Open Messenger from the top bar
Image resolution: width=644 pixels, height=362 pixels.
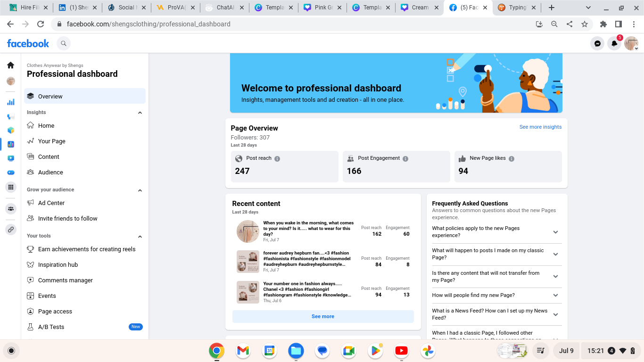(597, 44)
